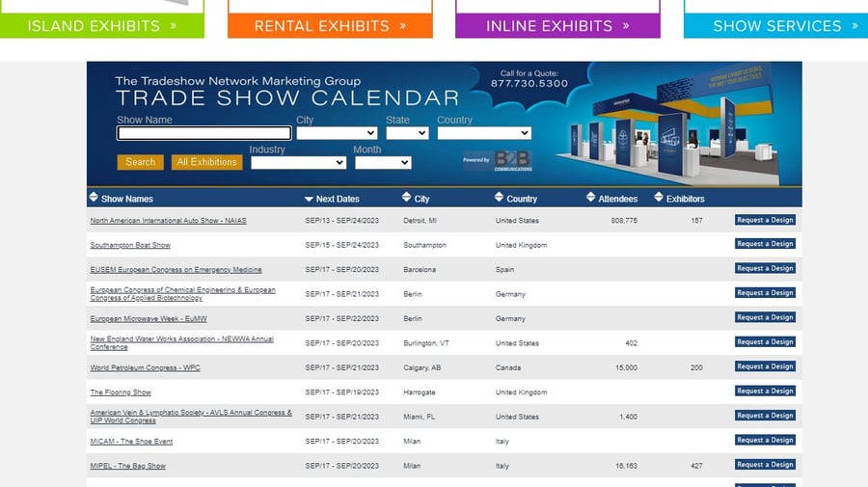The image size is (868, 487).
Task: Request a Design for World Petroleum Congress
Action: click(x=765, y=366)
